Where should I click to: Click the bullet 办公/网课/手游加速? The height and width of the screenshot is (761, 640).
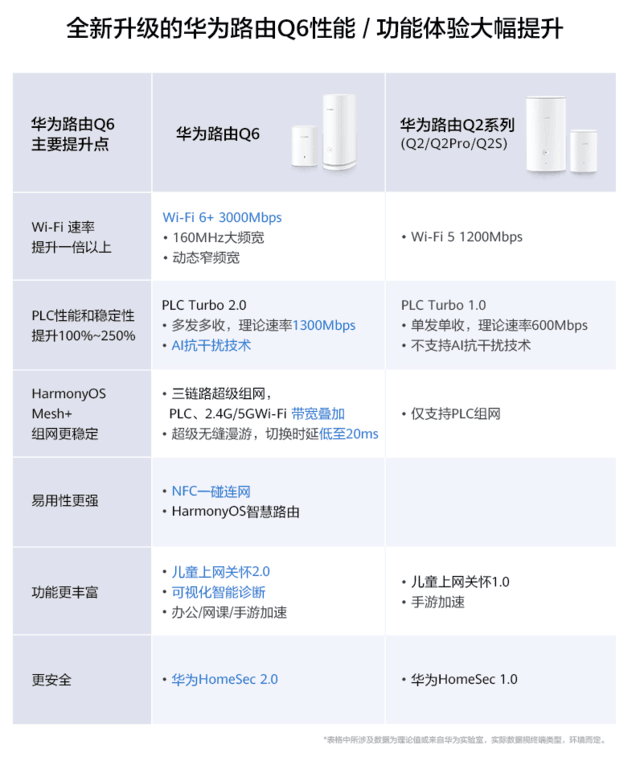225,612
